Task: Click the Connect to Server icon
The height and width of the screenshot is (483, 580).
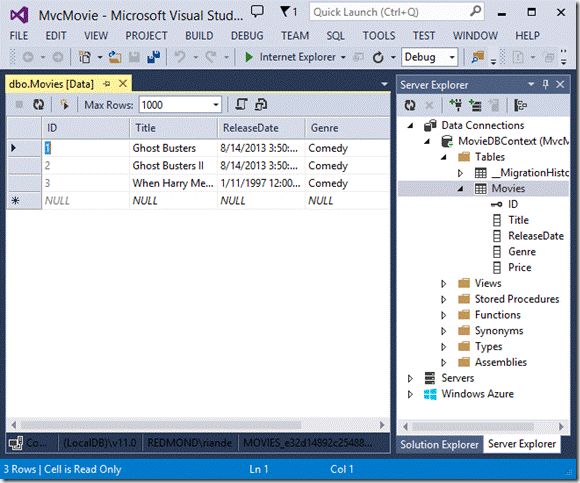Action: [x=475, y=105]
